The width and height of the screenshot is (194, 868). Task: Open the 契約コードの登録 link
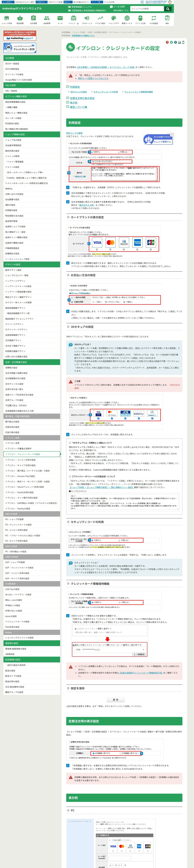pos(74,133)
